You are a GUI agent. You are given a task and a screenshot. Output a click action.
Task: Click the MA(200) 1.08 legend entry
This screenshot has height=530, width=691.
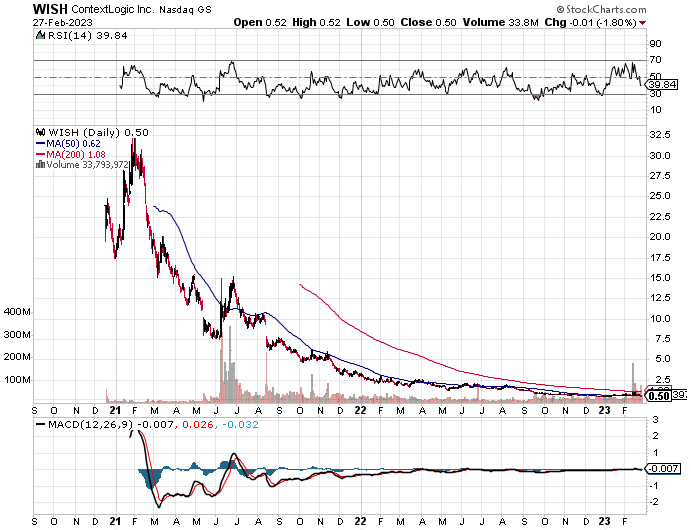[x=76, y=155]
